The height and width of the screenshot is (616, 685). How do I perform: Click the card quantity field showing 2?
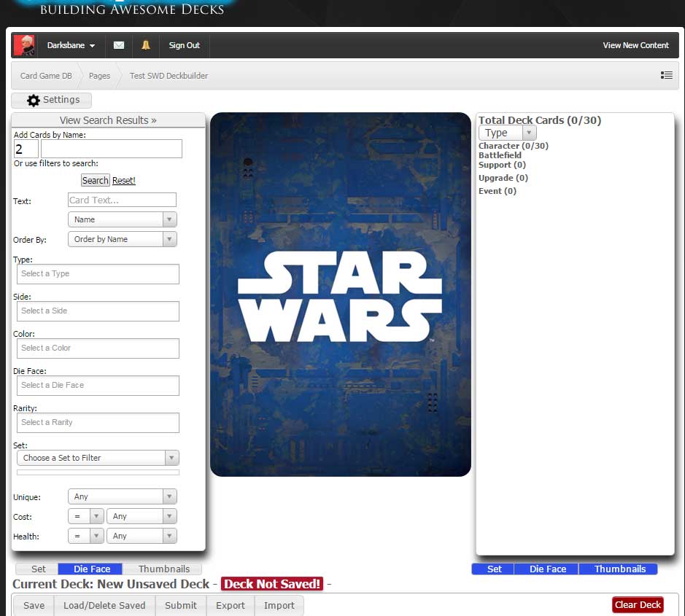(x=26, y=149)
